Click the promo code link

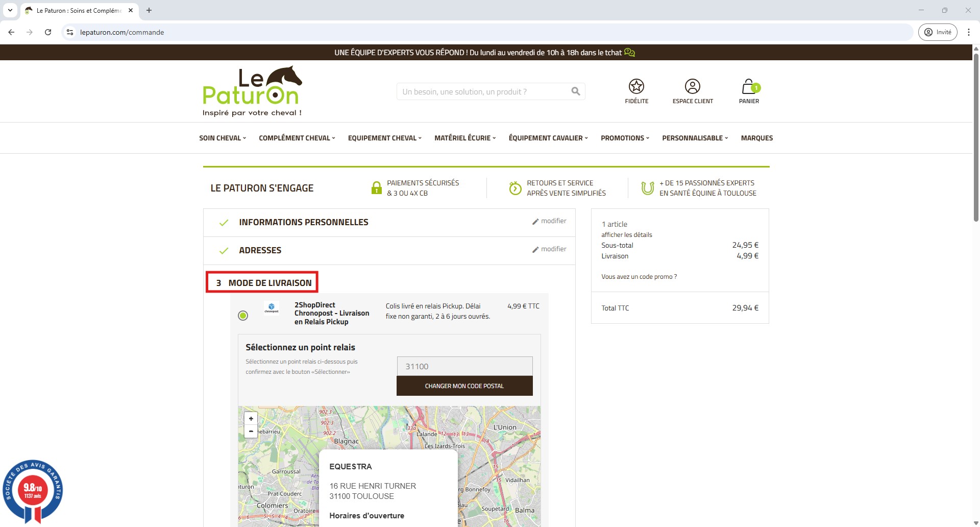point(639,277)
